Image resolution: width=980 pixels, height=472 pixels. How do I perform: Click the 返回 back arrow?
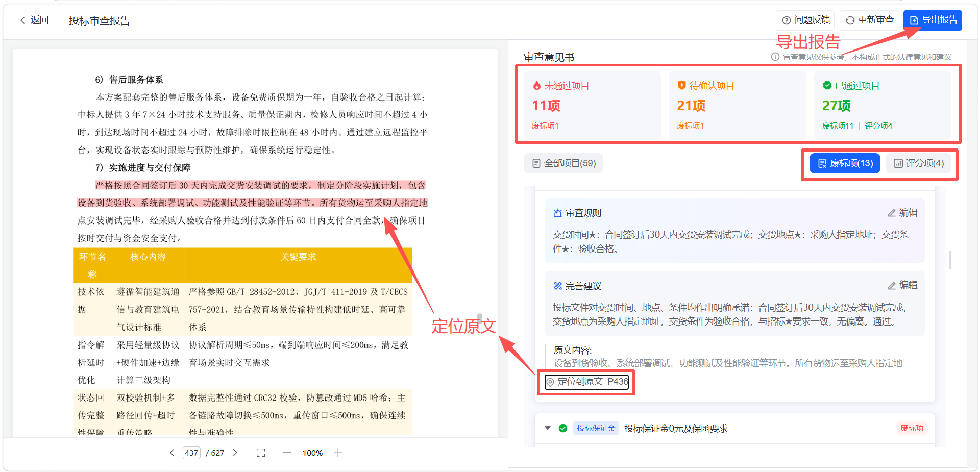pyautogui.click(x=22, y=20)
